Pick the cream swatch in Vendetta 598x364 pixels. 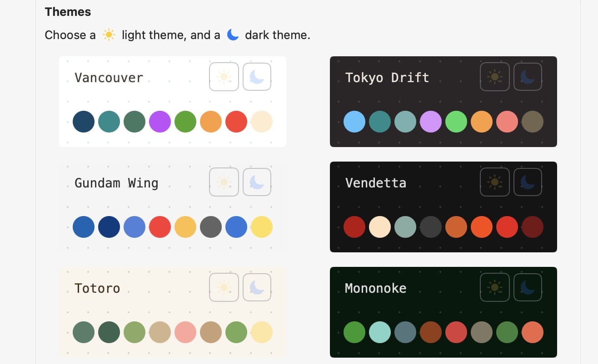(379, 227)
